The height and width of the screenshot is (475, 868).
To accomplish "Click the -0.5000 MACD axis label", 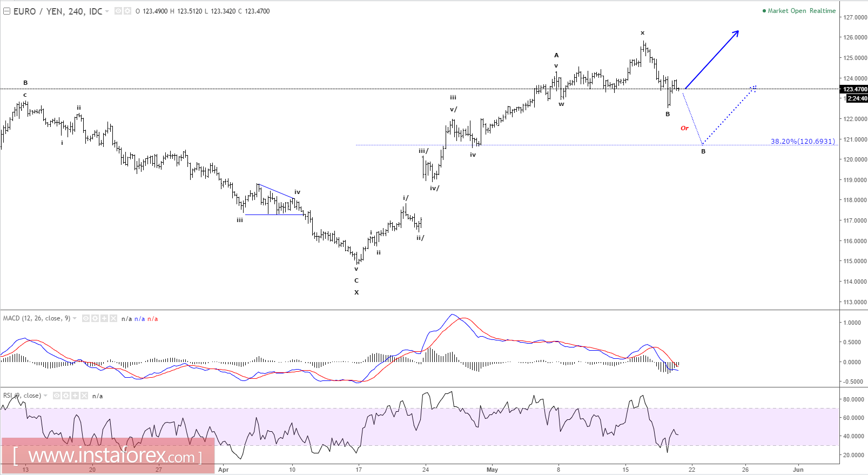I will pos(852,382).
